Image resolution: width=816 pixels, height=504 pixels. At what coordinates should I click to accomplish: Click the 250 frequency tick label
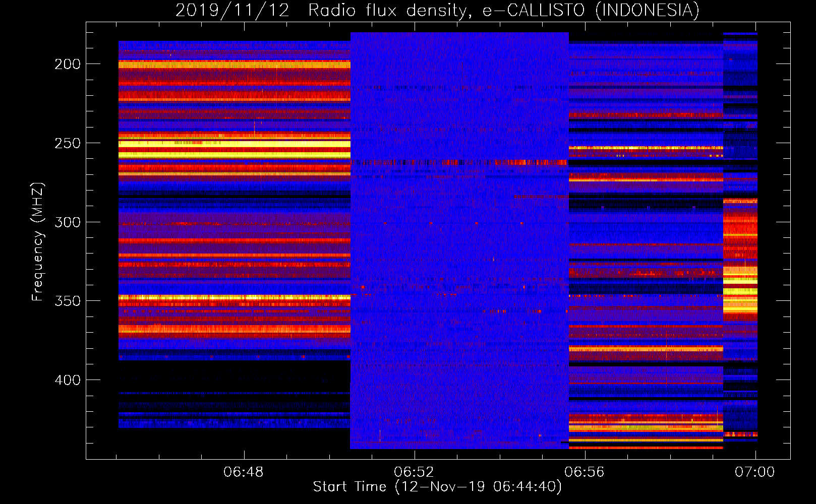pos(68,143)
